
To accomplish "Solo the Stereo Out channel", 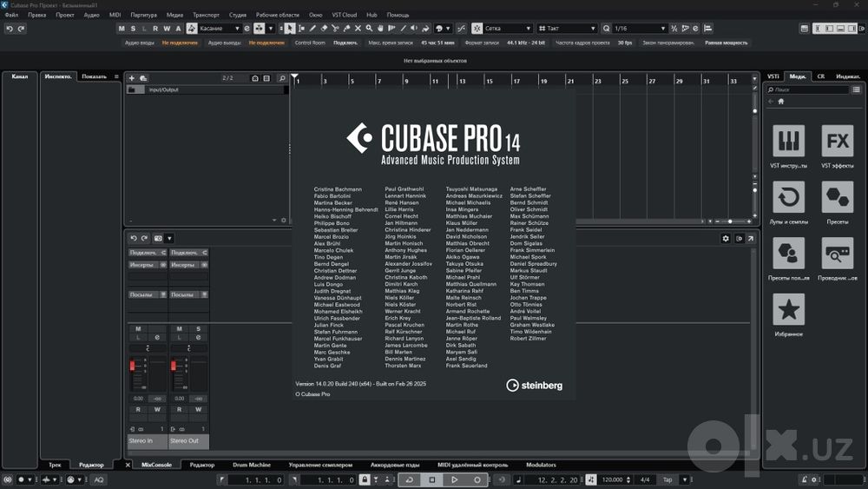I will click(x=198, y=329).
